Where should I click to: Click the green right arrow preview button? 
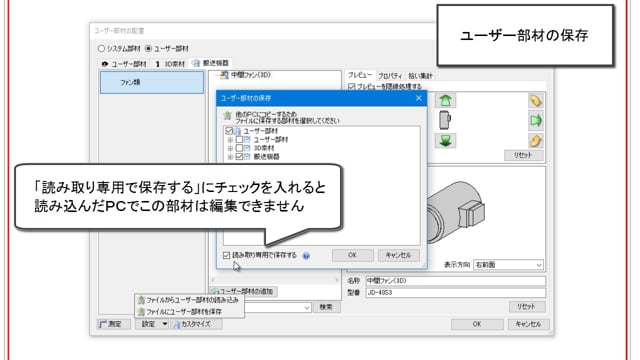pyautogui.click(x=536, y=120)
